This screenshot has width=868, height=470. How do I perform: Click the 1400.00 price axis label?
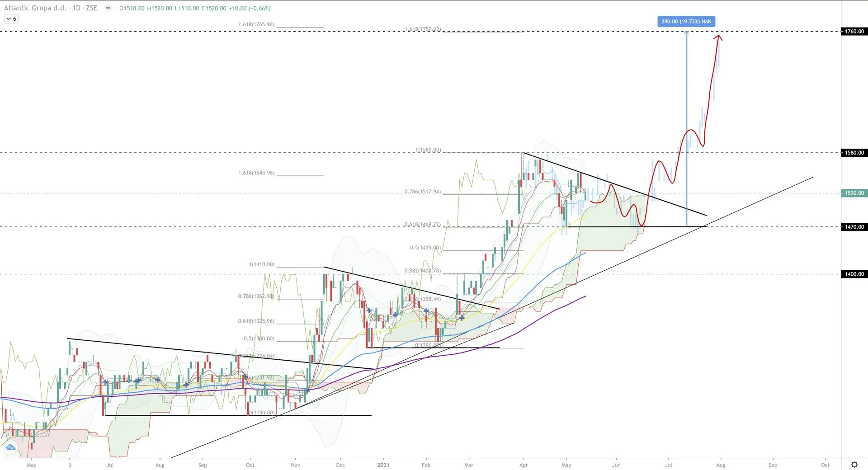point(854,274)
